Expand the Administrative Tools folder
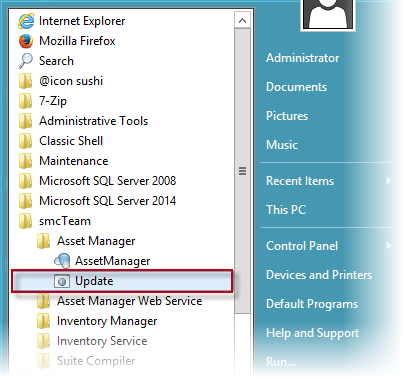 (83, 121)
